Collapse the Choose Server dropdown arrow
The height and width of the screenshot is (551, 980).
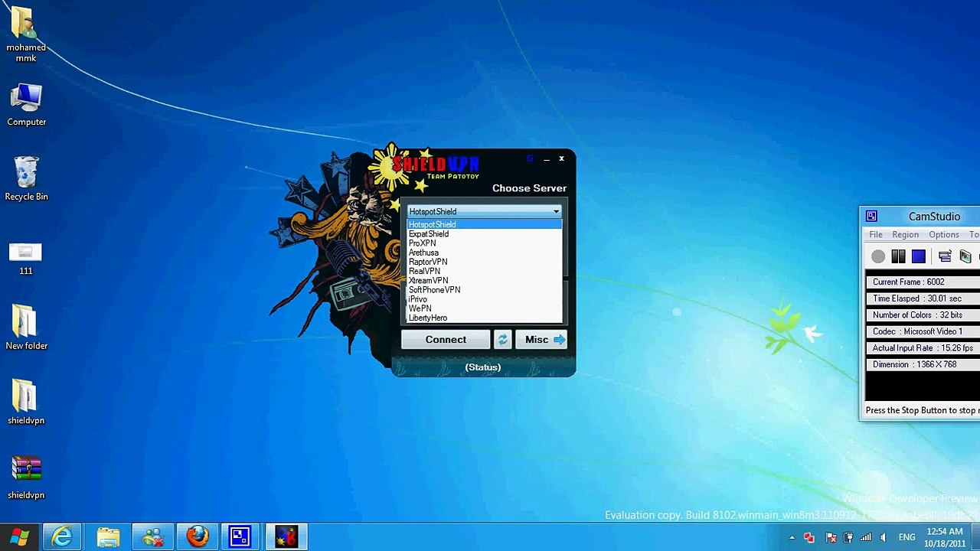click(556, 211)
